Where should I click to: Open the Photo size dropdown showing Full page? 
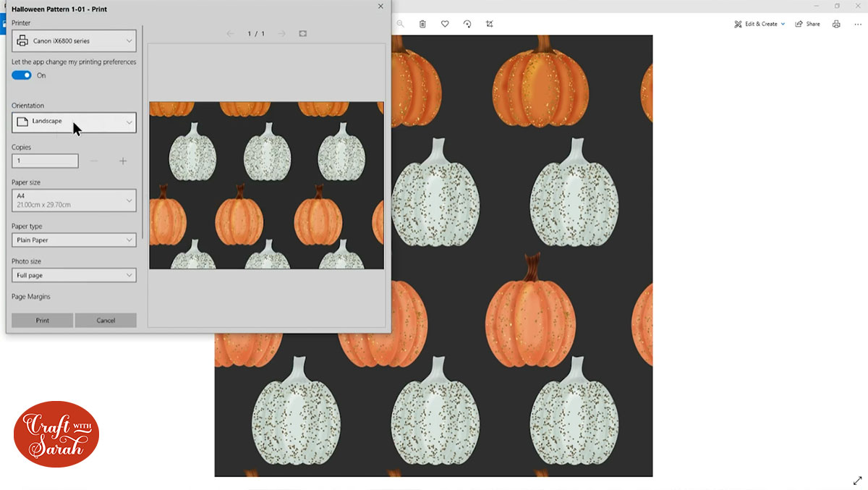click(74, 275)
